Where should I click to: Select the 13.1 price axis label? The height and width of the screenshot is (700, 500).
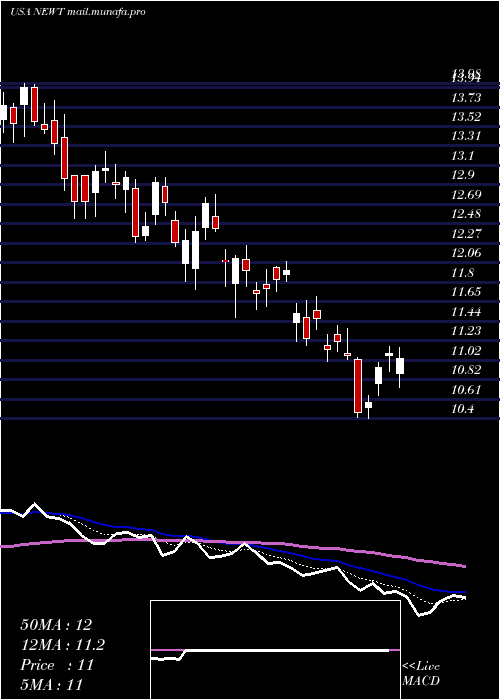click(463, 156)
